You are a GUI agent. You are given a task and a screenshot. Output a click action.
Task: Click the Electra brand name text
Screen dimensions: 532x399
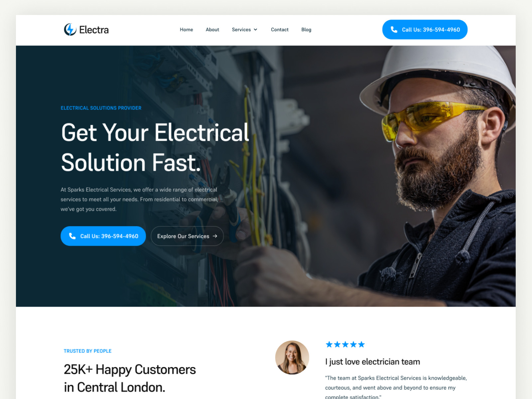pos(94,30)
